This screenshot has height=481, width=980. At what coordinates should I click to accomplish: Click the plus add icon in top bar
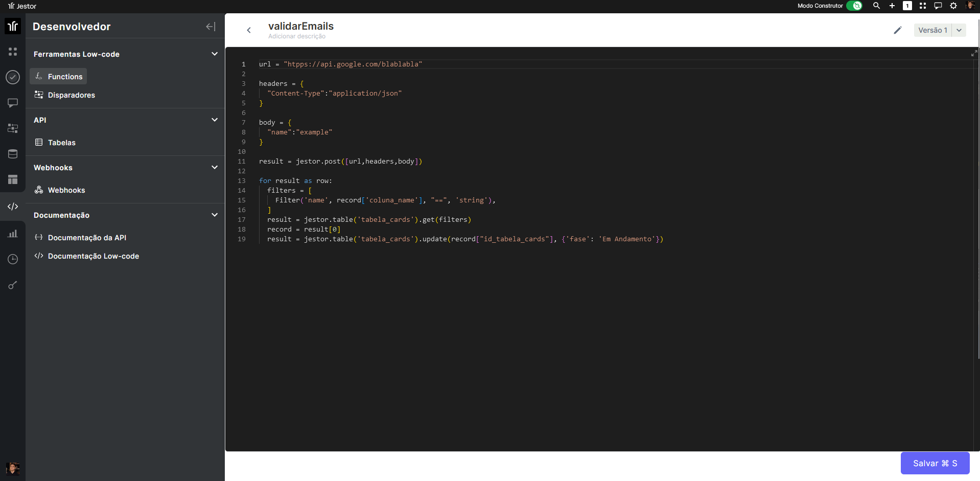[892, 6]
